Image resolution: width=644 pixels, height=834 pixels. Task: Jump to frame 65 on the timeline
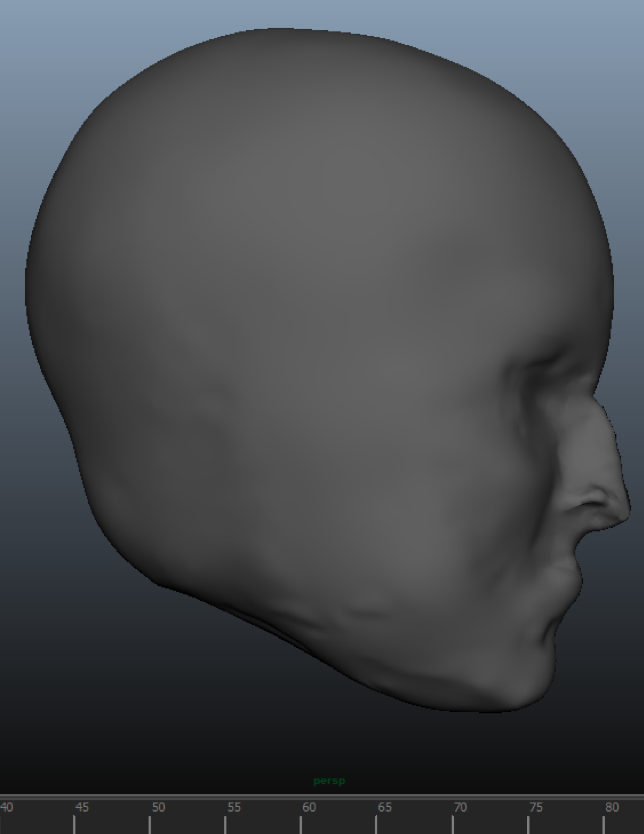click(385, 807)
